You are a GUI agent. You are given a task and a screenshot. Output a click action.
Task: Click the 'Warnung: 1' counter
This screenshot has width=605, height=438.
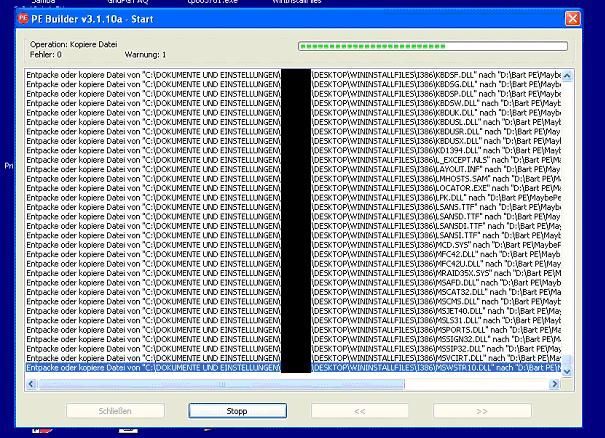pos(145,54)
